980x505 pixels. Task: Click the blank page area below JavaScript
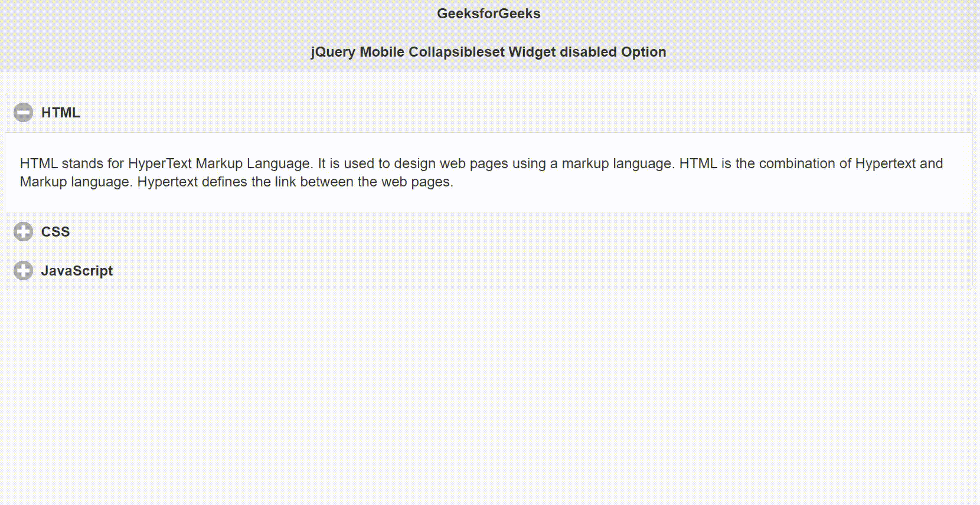coord(489,395)
